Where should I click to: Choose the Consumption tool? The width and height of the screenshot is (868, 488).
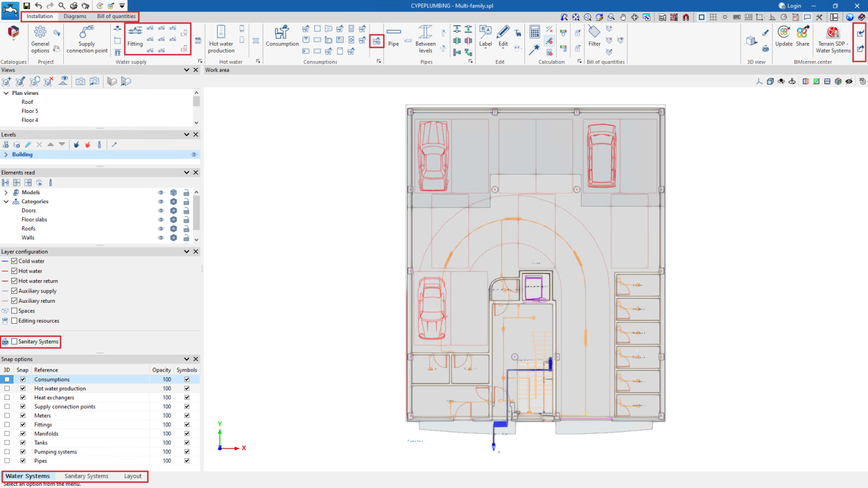click(x=282, y=36)
